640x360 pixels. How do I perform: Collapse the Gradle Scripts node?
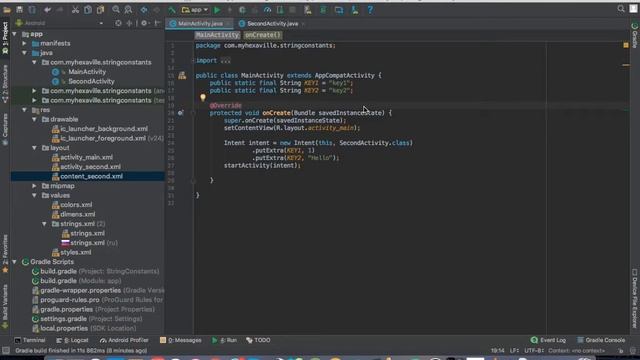click(15, 262)
